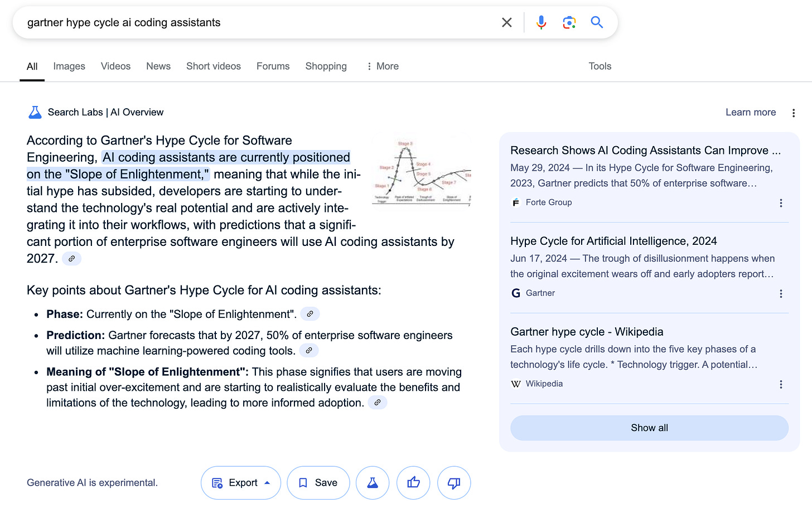Submit search with the magnifying glass icon
This screenshot has height=508, width=812.
coord(597,22)
